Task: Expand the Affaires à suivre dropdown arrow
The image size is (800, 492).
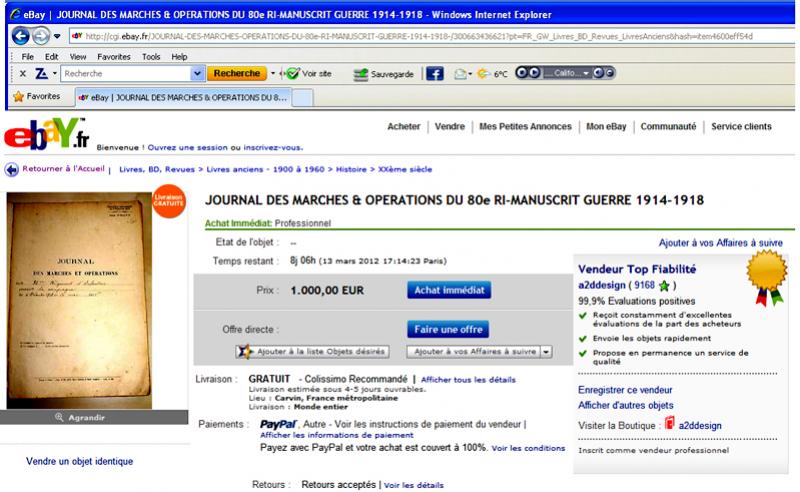Action: (x=546, y=352)
